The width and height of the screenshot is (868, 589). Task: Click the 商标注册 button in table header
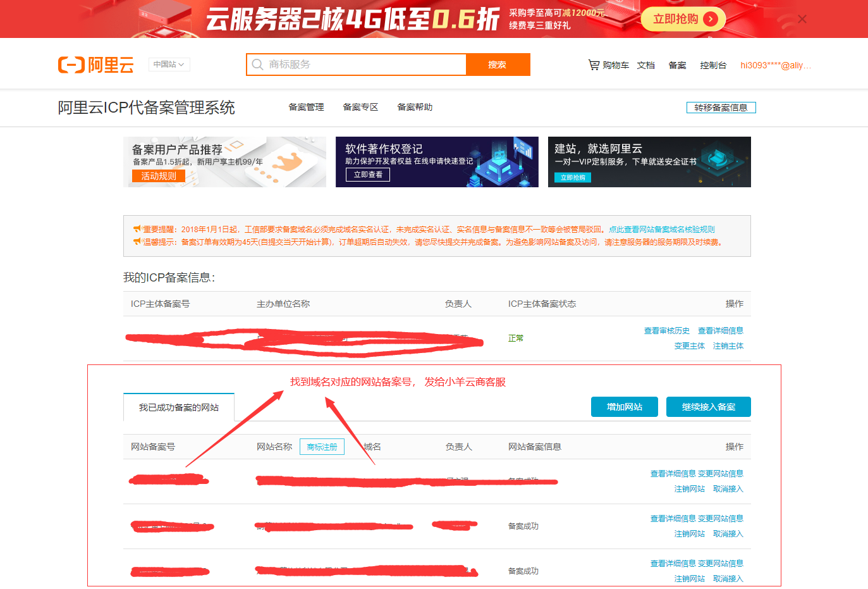click(x=322, y=447)
